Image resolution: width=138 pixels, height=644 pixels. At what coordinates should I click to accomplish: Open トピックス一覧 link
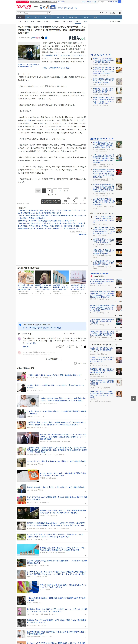click(x=115, y=21)
